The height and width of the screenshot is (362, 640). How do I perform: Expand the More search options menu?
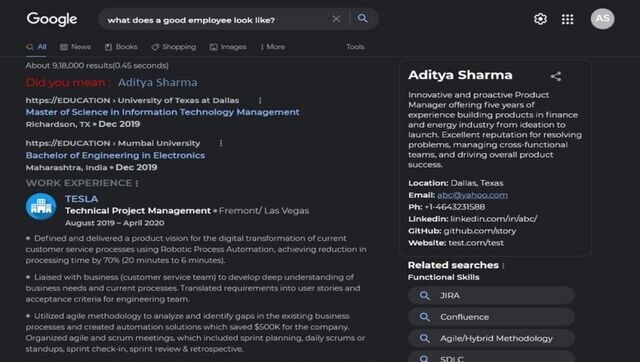pyautogui.click(x=273, y=47)
